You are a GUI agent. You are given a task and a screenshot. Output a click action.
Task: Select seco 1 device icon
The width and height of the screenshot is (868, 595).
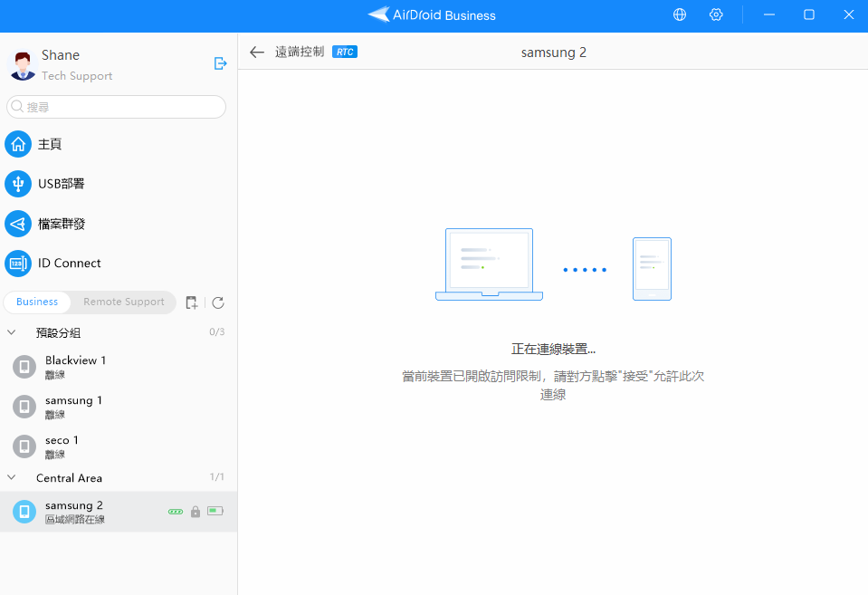pyautogui.click(x=24, y=446)
